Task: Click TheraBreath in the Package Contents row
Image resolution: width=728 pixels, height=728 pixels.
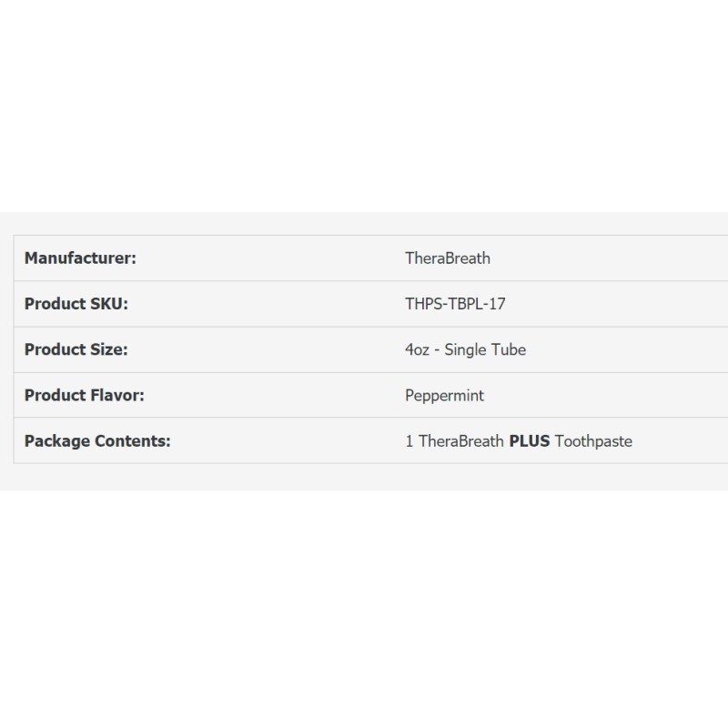Action: [461, 441]
